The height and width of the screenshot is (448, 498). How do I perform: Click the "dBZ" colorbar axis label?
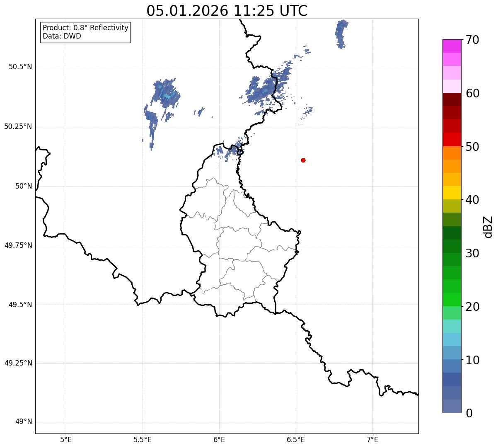[488, 226]
